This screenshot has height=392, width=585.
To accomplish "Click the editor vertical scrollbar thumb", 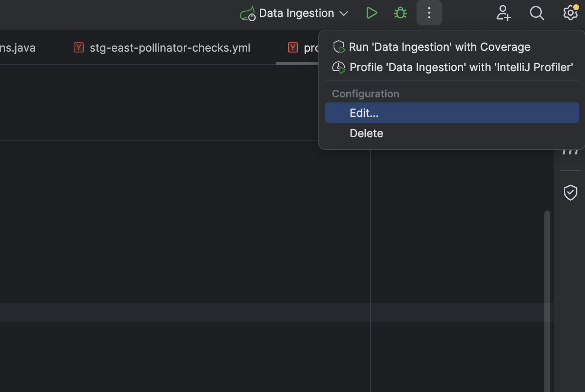I will pyautogui.click(x=547, y=301).
